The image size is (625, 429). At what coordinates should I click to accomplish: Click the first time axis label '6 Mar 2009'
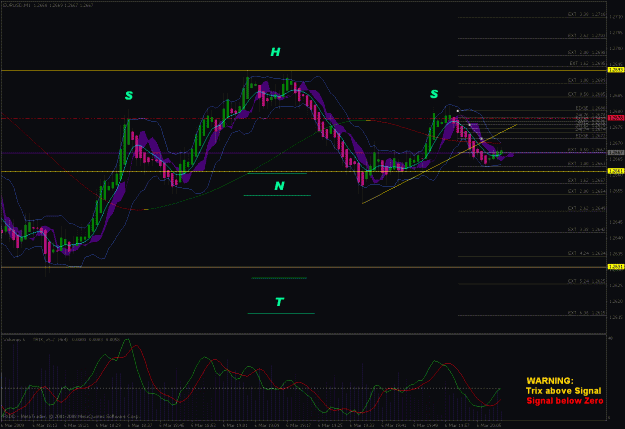(x=13, y=425)
